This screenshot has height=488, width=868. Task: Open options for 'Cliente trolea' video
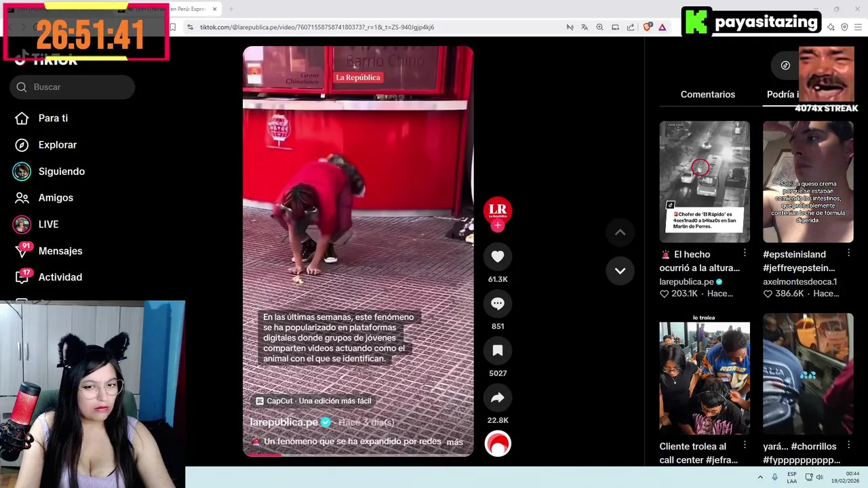coord(745,445)
